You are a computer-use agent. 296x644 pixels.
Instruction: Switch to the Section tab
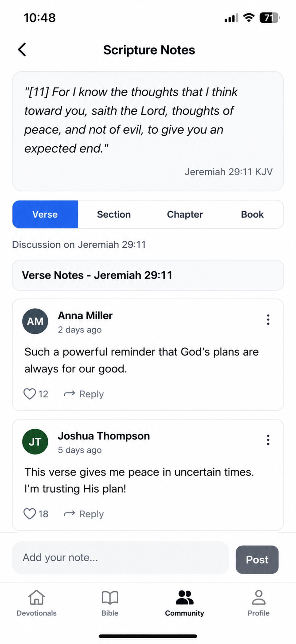point(114,214)
